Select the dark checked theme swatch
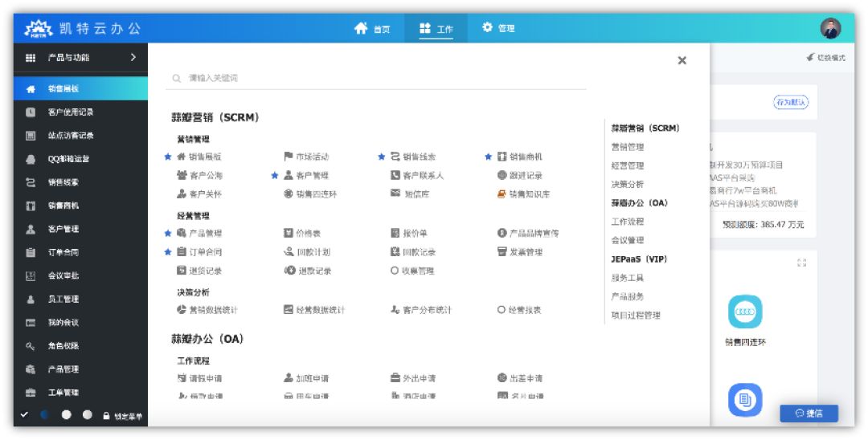 click(24, 414)
